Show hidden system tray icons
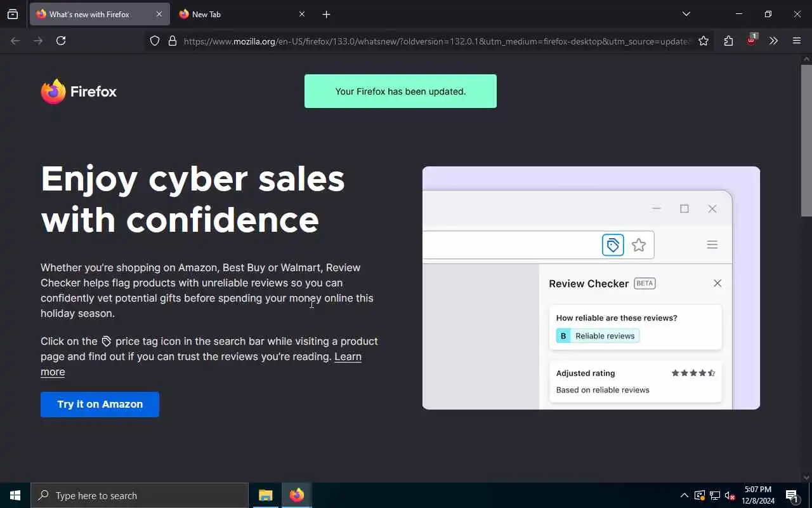The height and width of the screenshot is (508, 812). (x=684, y=496)
